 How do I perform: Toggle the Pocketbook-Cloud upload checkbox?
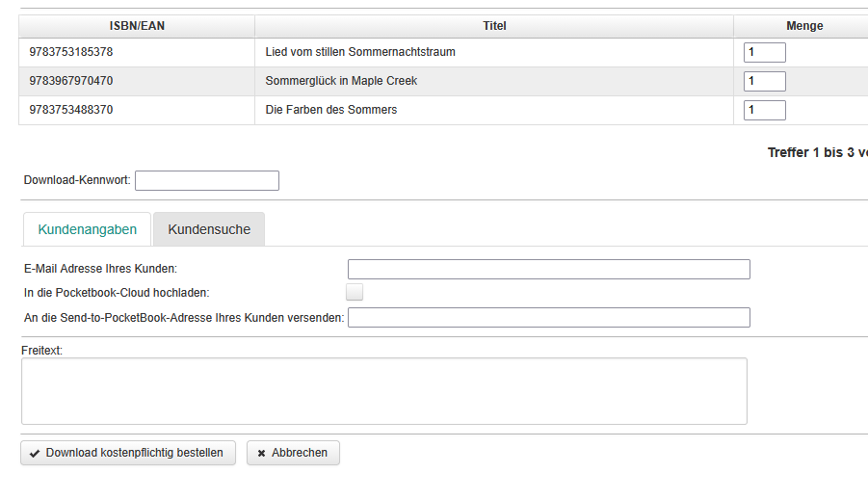355,292
